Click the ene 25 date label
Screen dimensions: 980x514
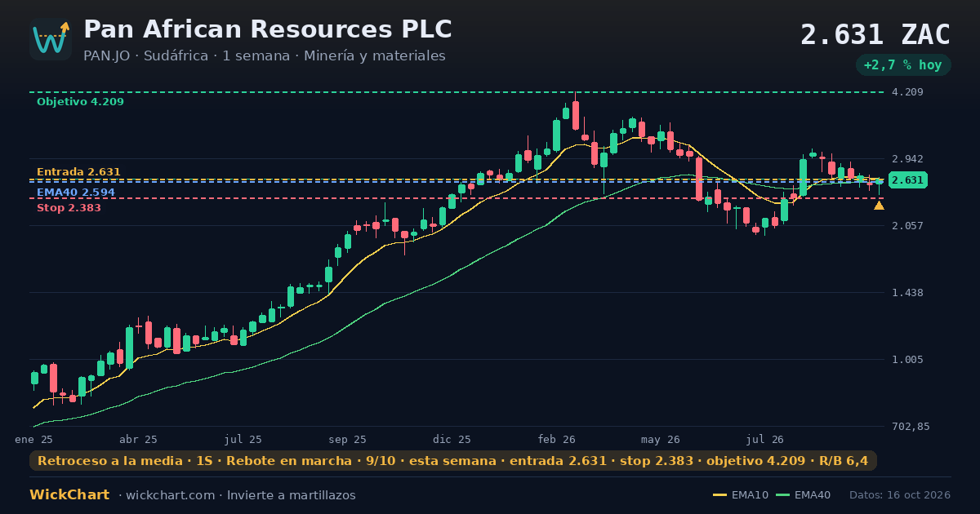click(33, 439)
